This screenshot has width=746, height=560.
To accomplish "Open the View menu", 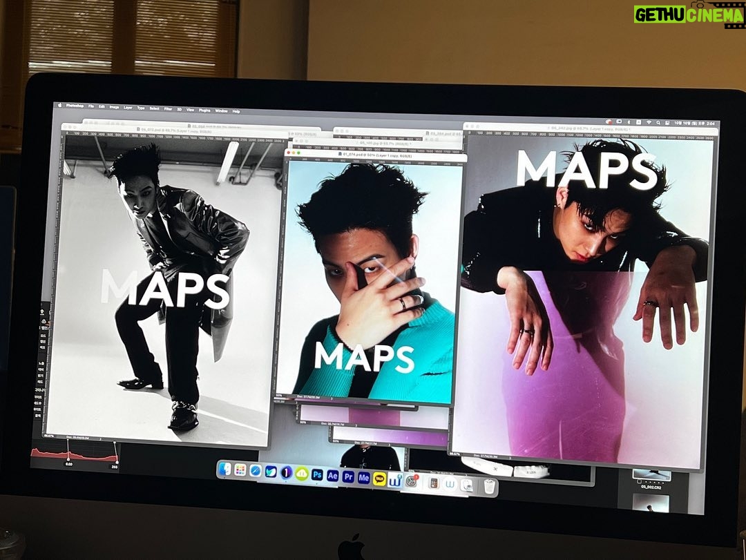I will click(x=190, y=110).
